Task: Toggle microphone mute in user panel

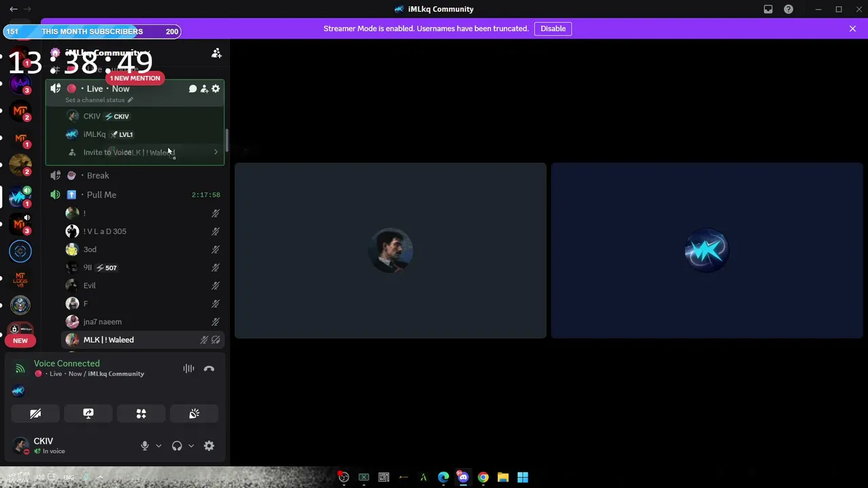Action: click(144, 446)
